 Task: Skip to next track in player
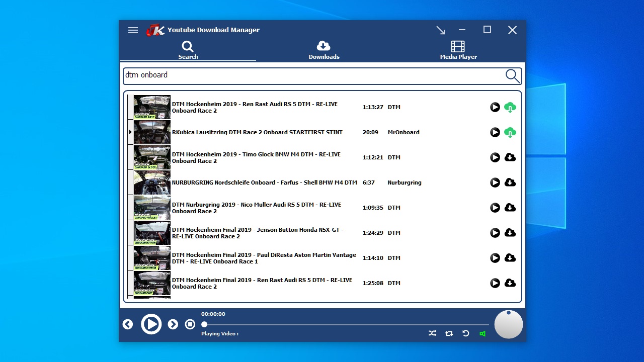click(x=173, y=324)
